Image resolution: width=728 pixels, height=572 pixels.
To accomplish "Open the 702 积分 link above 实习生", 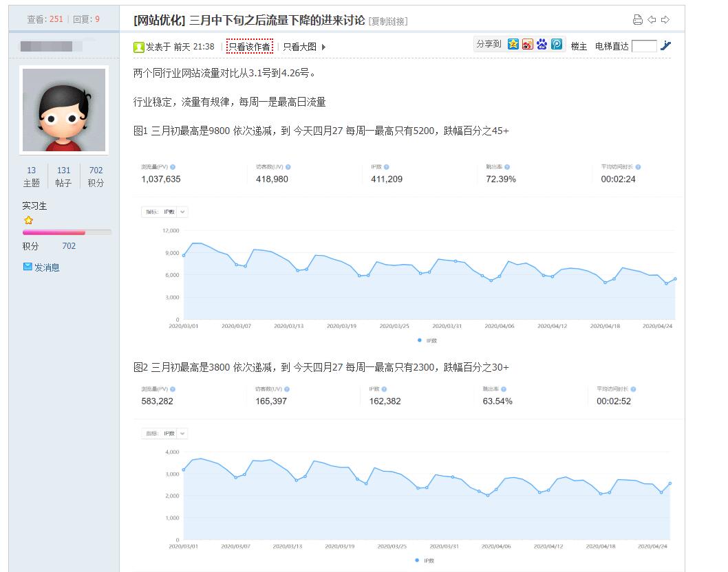I will (96, 177).
